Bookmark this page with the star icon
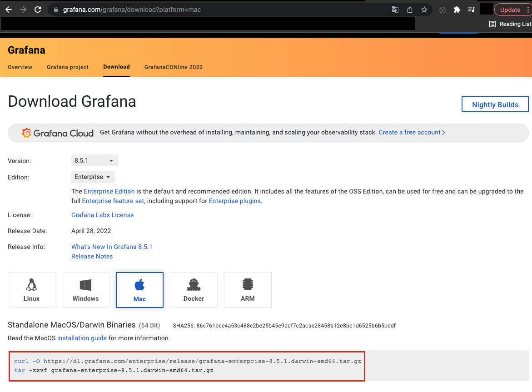 424,10
